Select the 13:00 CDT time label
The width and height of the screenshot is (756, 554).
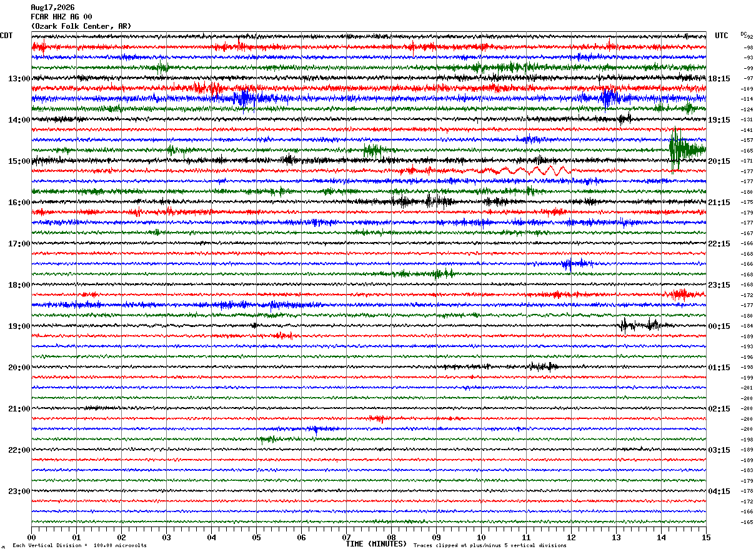19,79
